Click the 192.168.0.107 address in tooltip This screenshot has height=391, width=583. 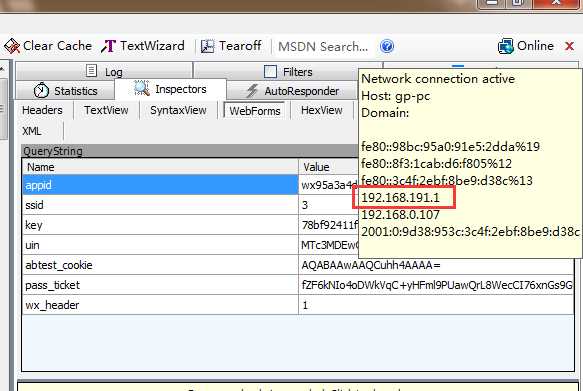(400, 214)
